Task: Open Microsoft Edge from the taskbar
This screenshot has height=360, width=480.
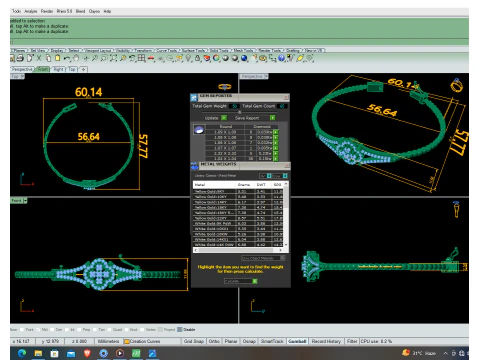Action: [22, 353]
